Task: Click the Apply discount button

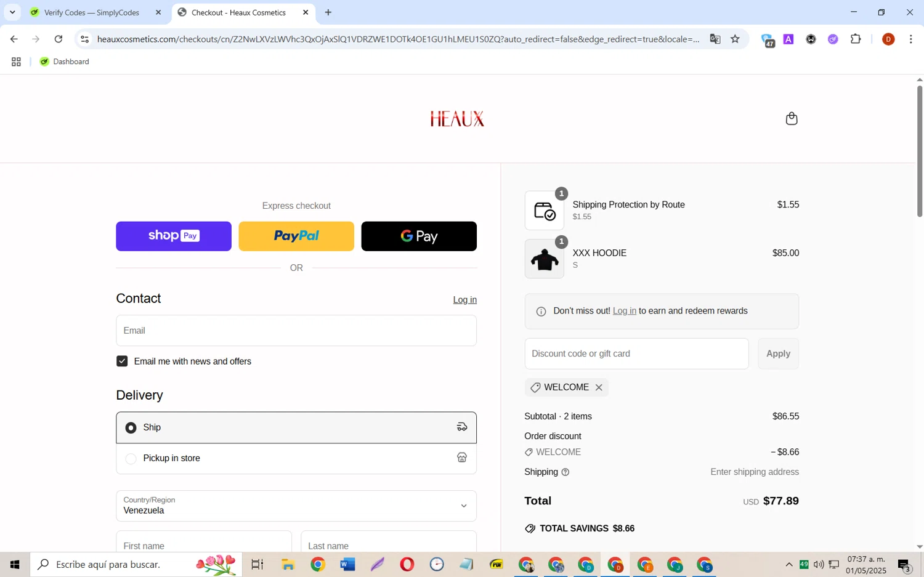Action: click(778, 354)
